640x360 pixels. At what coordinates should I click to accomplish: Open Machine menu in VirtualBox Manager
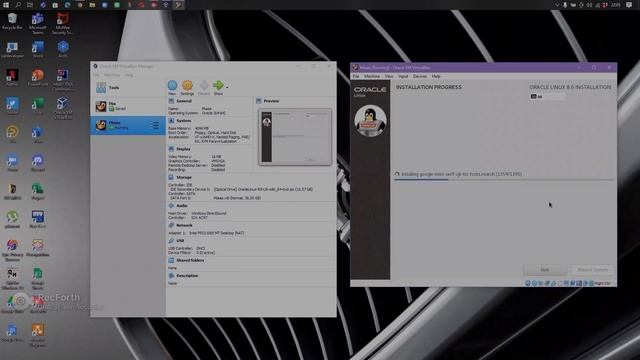click(x=112, y=75)
